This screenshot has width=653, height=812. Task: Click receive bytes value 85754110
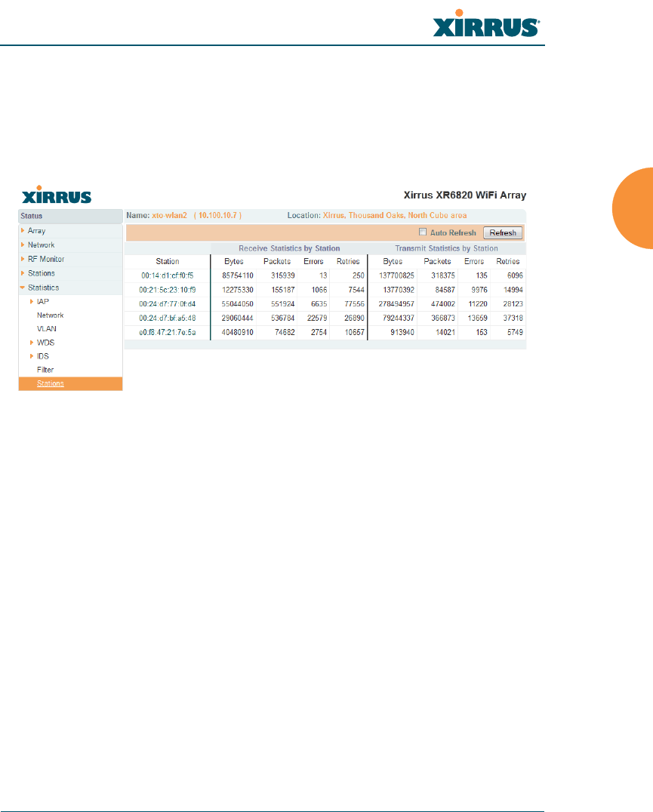[238, 275]
